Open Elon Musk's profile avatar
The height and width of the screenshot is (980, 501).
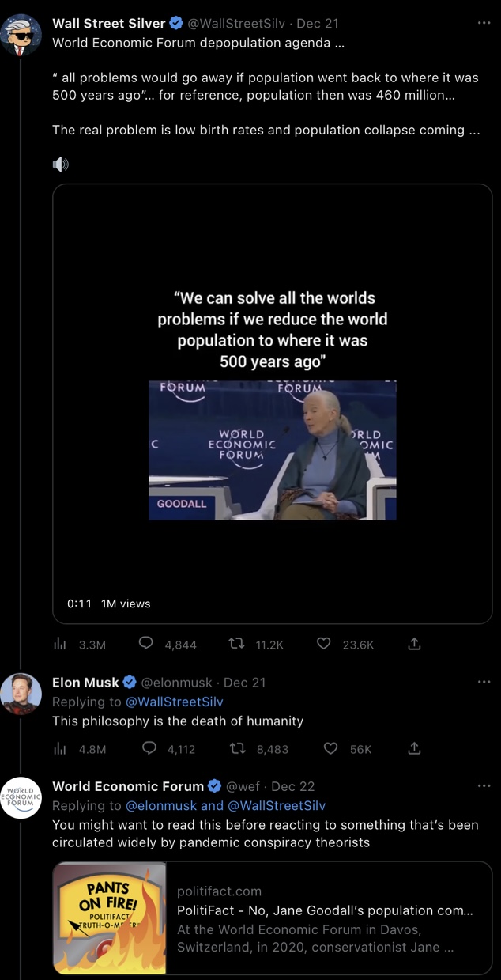[x=21, y=694]
